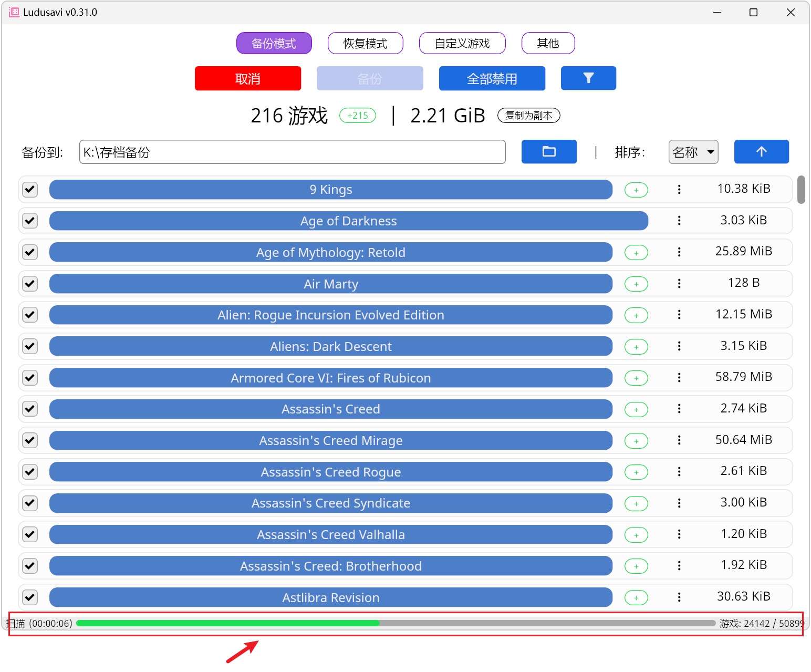Expand the Assassin's Creed Rogue entry

click(x=331, y=472)
